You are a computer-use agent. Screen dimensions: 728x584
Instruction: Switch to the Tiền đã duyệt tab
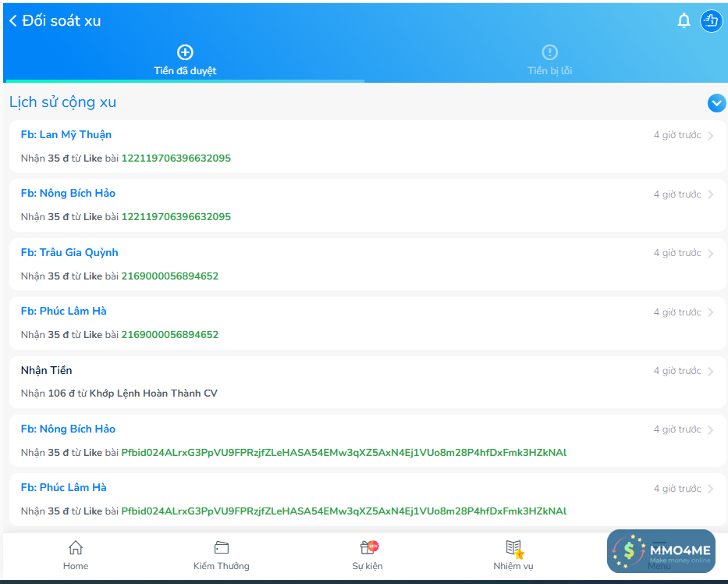coord(185,61)
